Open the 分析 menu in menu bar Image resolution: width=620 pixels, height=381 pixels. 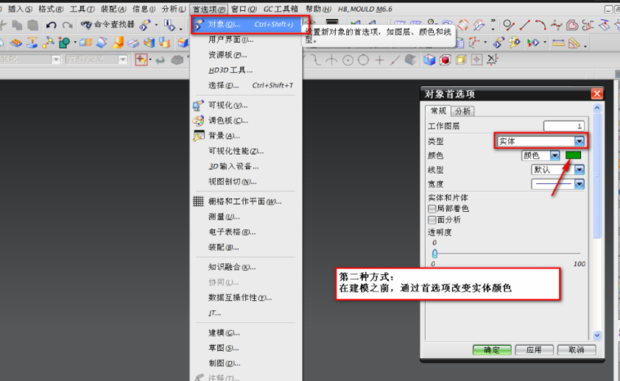click(173, 9)
